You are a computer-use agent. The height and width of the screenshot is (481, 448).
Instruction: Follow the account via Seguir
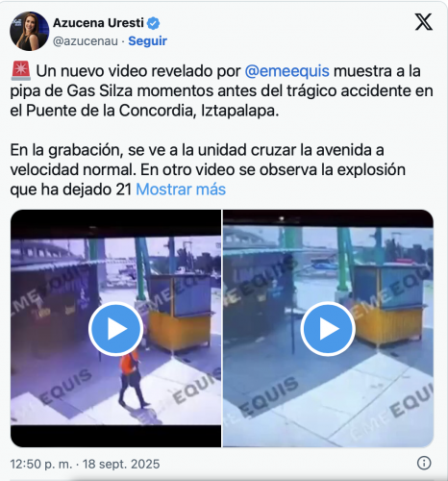pos(147,41)
